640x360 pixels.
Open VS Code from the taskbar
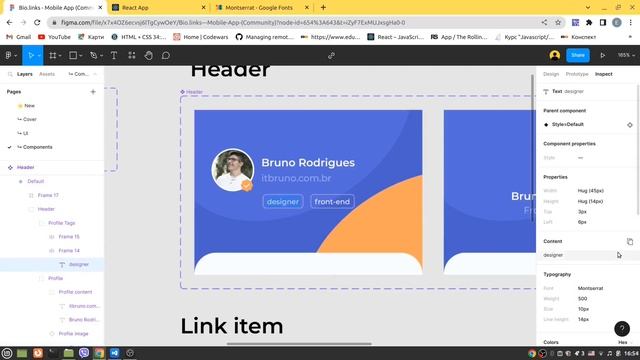click(114, 353)
